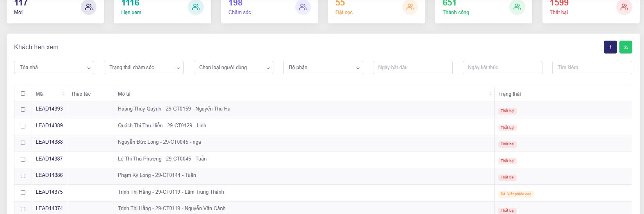The image size is (644, 214).
Task: Select the checkbox beside LEAD14388
Action: [x=23, y=143]
